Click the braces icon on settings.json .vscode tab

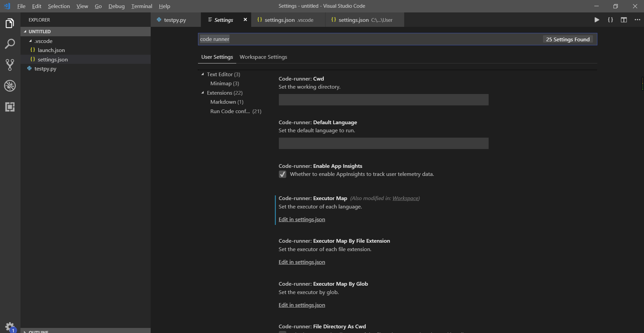pyautogui.click(x=259, y=20)
